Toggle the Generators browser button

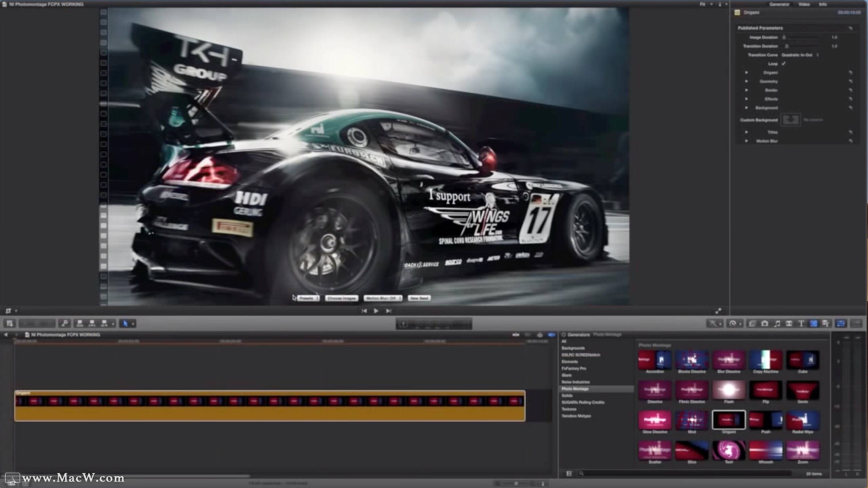click(813, 323)
